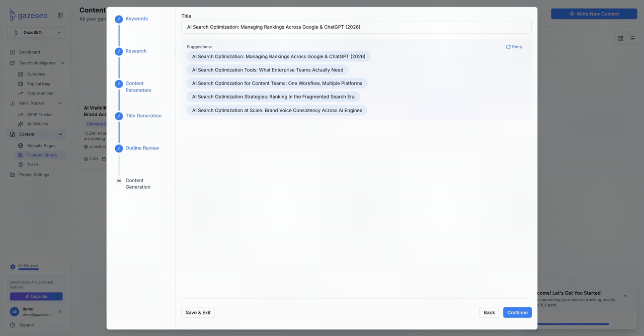
Task: Click the Content section icon
Action: (13, 134)
